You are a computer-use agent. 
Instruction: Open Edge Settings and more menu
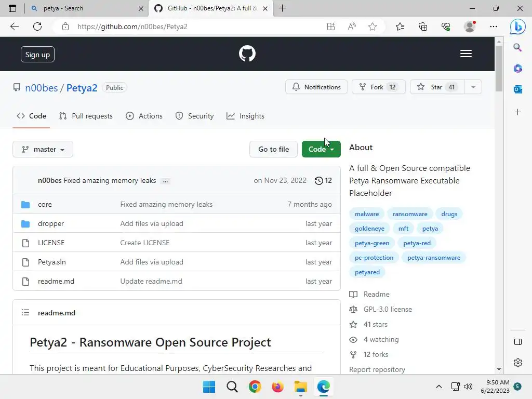click(x=494, y=26)
